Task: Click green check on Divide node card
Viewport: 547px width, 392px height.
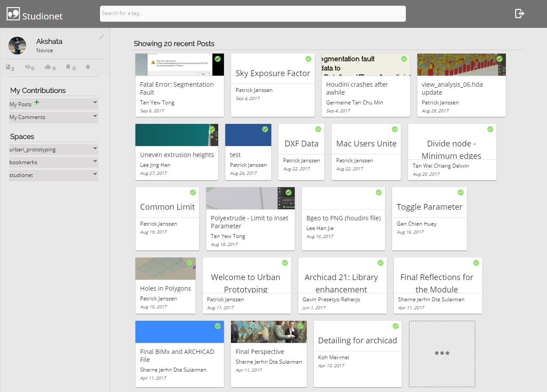Action: click(490, 129)
